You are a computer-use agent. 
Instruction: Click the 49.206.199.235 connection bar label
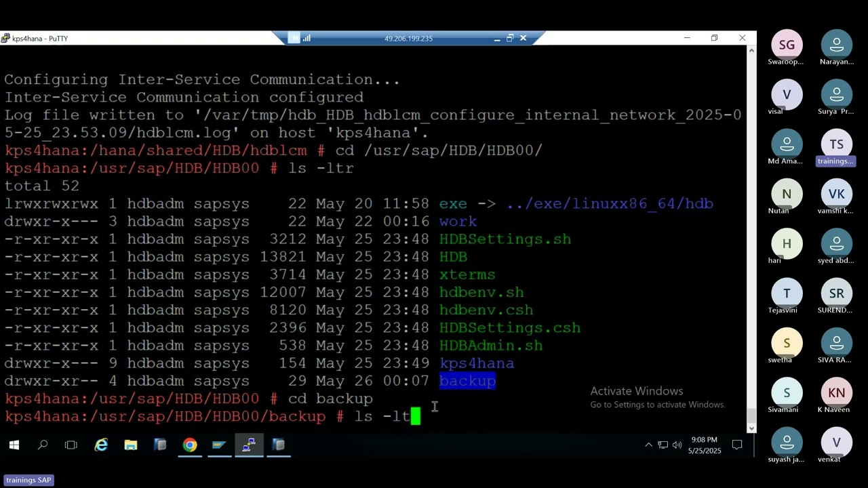coord(408,39)
